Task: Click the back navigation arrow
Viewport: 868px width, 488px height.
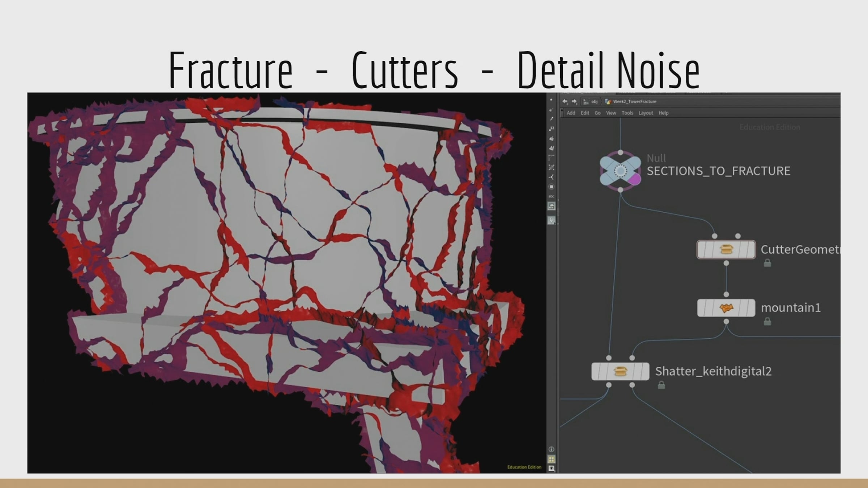Action: coord(565,102)
